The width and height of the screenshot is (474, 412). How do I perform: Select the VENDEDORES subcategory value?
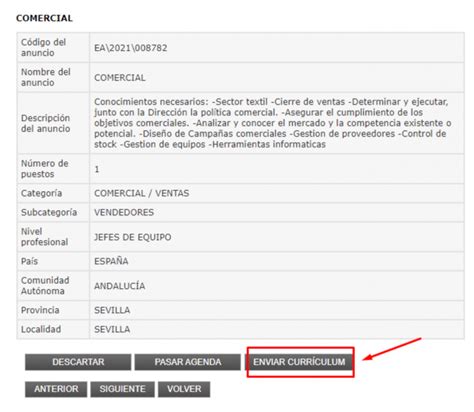(x=124, y=212)
